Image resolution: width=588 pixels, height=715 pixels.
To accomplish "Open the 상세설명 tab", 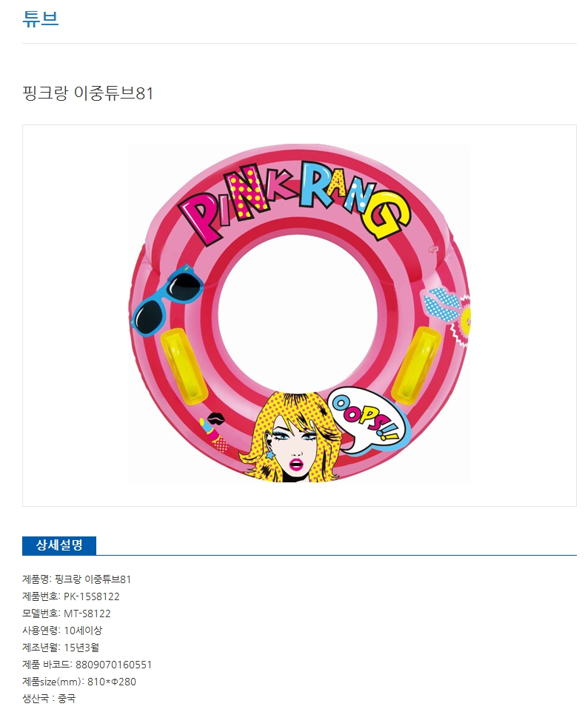I will tap(59, 545).
